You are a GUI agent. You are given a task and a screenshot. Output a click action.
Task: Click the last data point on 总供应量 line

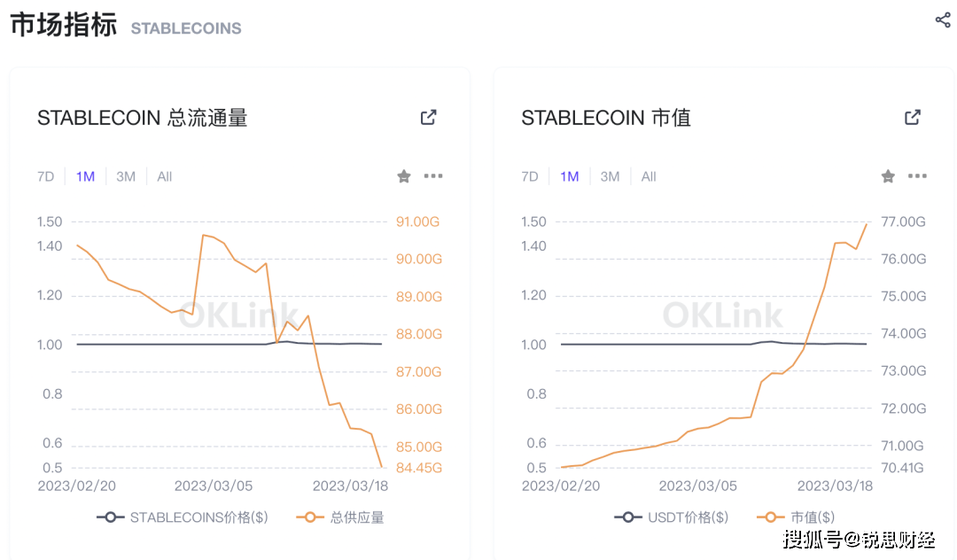(x=382, y=467)
